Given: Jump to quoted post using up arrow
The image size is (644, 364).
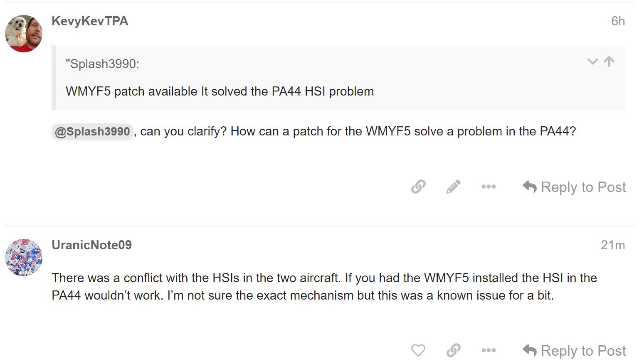Looking at the screenshot, I should [x=609, y=61].
